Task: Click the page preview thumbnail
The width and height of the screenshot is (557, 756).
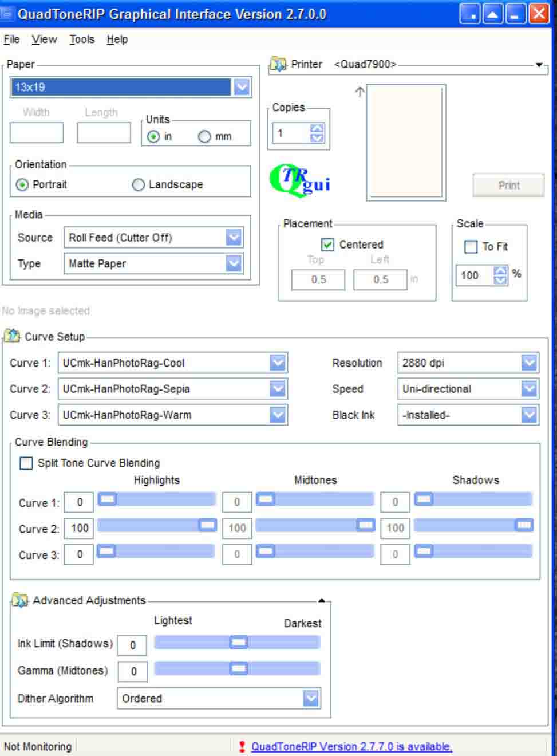Action: point(406,142)
